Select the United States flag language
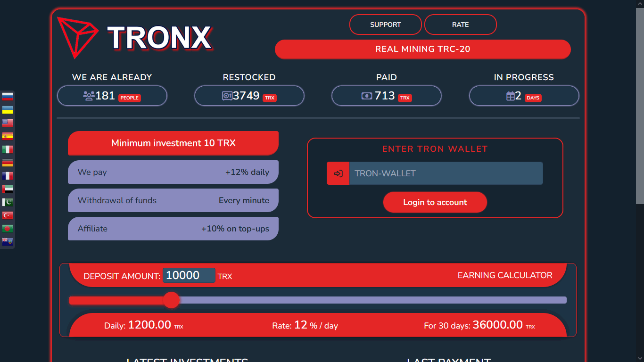Viewport: 644px width, 362px height. [x=8, y=123]
